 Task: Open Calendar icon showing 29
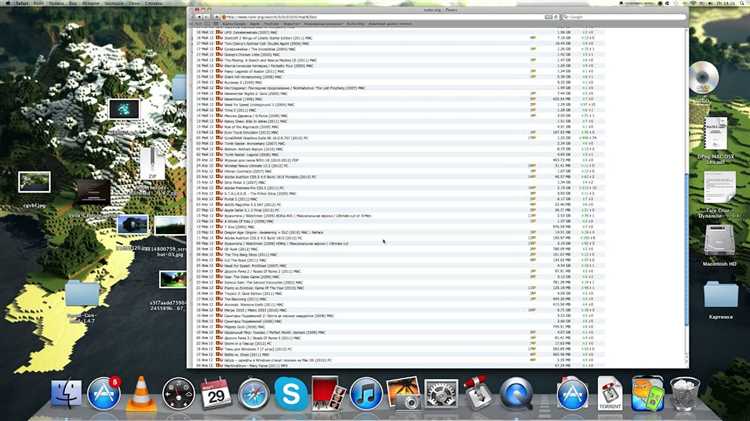[x=216, y=394]
